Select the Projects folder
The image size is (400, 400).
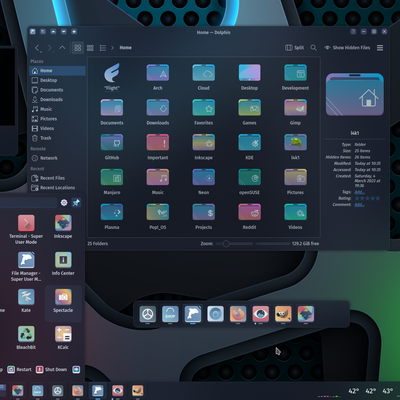click(x=204, y=216)
